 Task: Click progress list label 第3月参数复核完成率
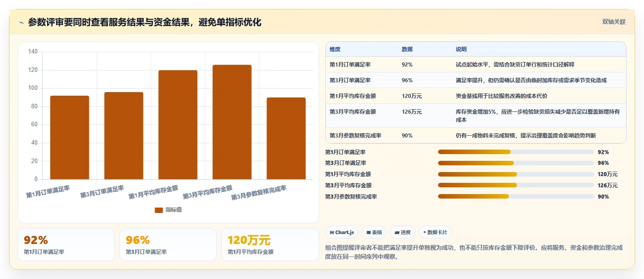[x=351, y=197]
